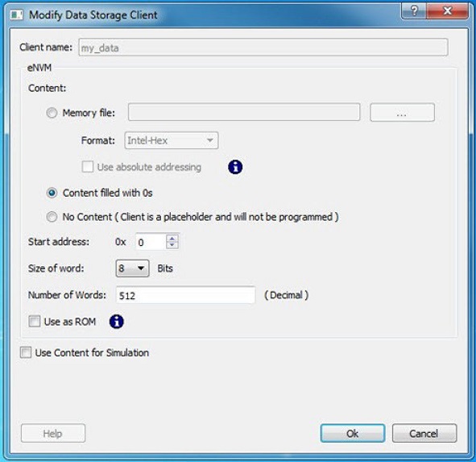
Task: Click the dialog title bar application icon
Action: pos(16,15)
